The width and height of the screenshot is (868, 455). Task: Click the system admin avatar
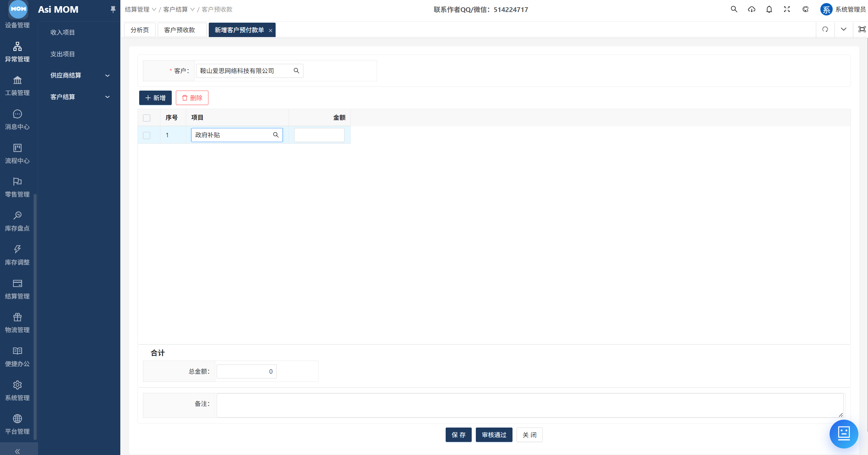(x=826, y=9)
